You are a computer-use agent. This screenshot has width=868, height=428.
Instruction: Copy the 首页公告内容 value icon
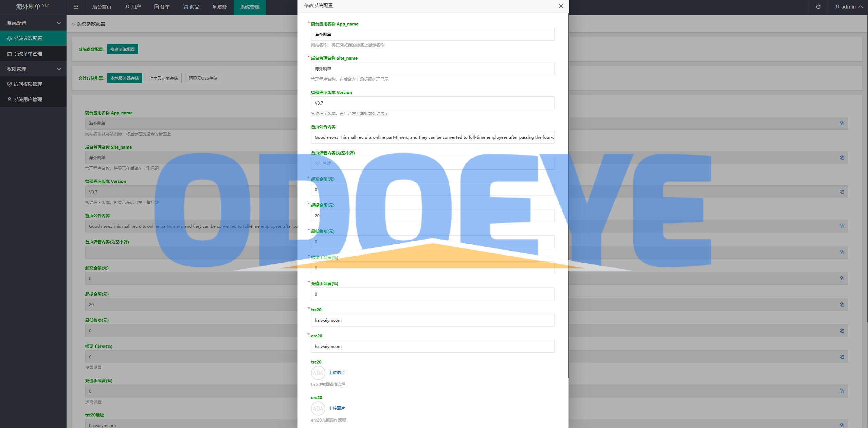(x=842, y=226)
